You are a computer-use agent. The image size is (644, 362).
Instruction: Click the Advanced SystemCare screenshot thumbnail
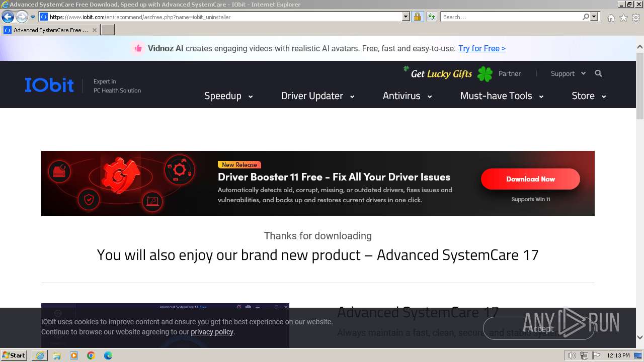[x=165, y=325]
